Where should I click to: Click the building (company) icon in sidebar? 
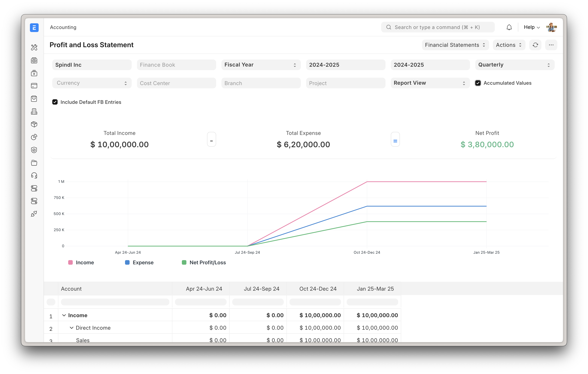coord(34,111)
